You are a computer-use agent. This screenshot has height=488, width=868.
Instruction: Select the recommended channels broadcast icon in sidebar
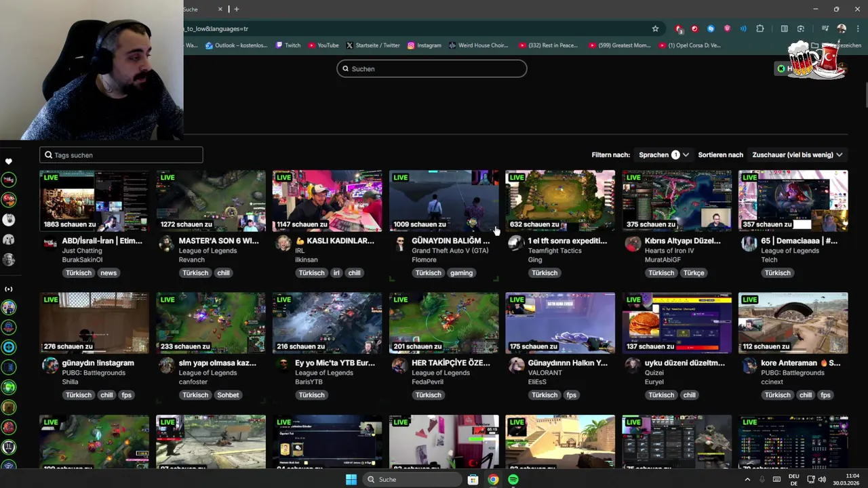click(9, 289)
